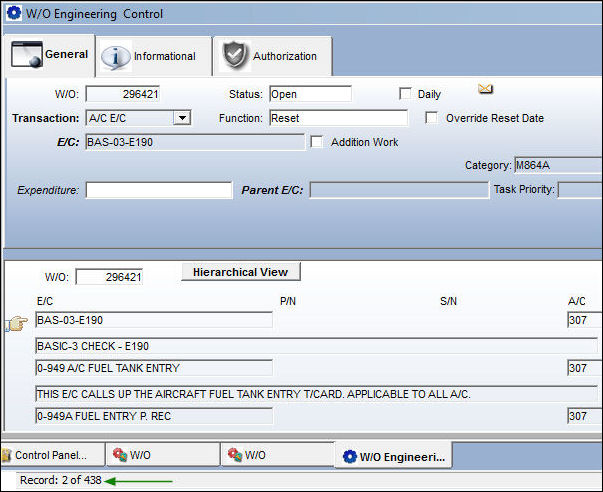Enable the Daily checkbox
This screenshot has height=492, width=603.
pyautogui.click(x=405, y=94)
